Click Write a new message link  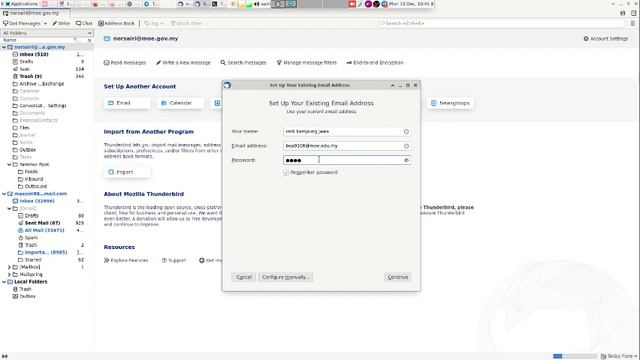pyautogui.click(x=183, y=63)
